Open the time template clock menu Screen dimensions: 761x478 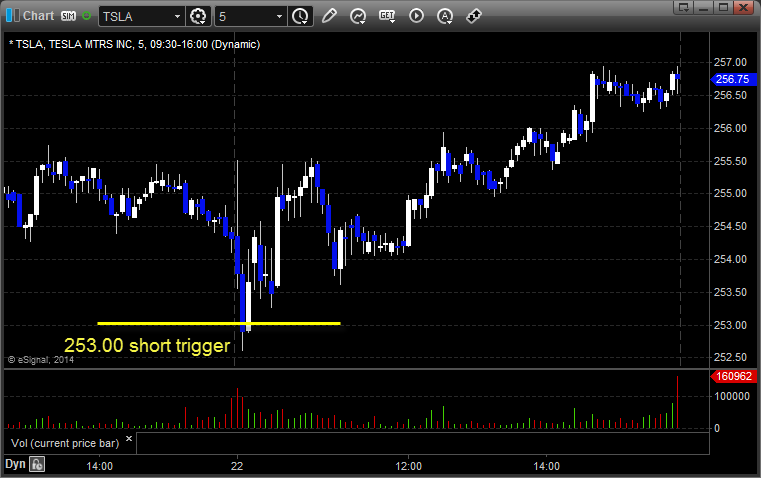pyautogui.click(x=300, y=16)
